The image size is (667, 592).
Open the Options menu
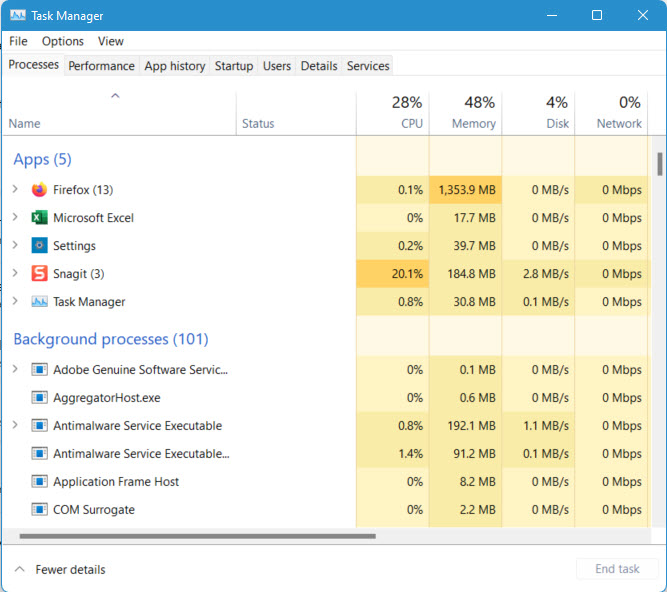pos(63,41)
